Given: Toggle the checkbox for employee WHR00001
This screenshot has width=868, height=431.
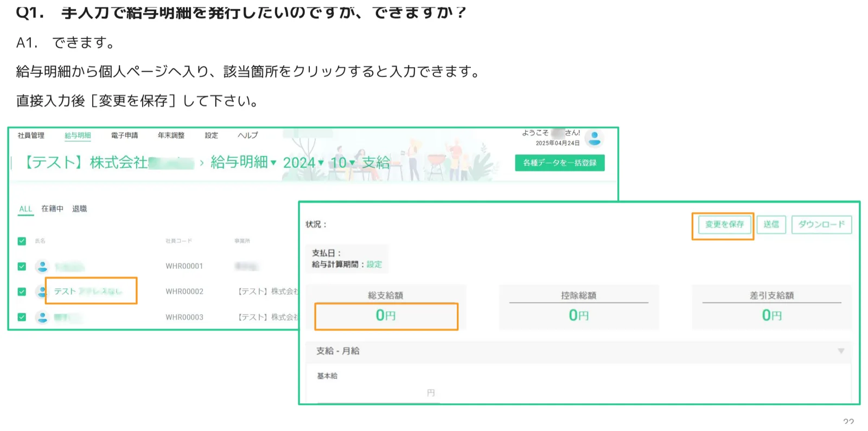Looking at the screenshot, I should [x=22, y=266].
